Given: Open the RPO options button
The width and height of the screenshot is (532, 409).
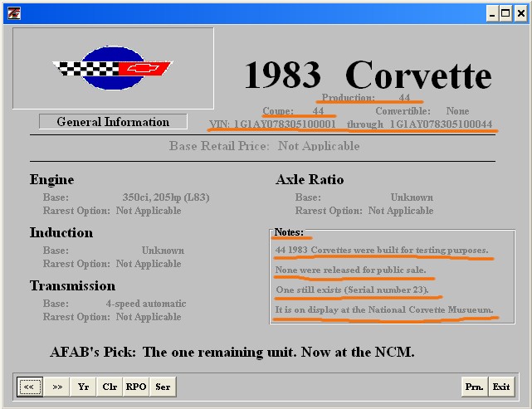Looking at the screenshot, I should point(136,387).
